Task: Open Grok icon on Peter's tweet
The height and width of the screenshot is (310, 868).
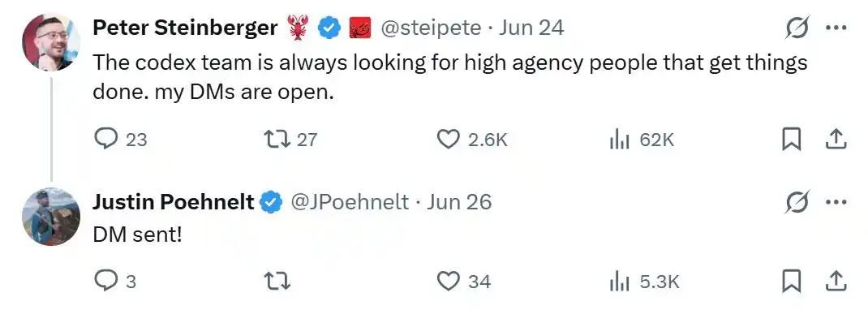Action: pyautogui.click(x=797, y=28)
